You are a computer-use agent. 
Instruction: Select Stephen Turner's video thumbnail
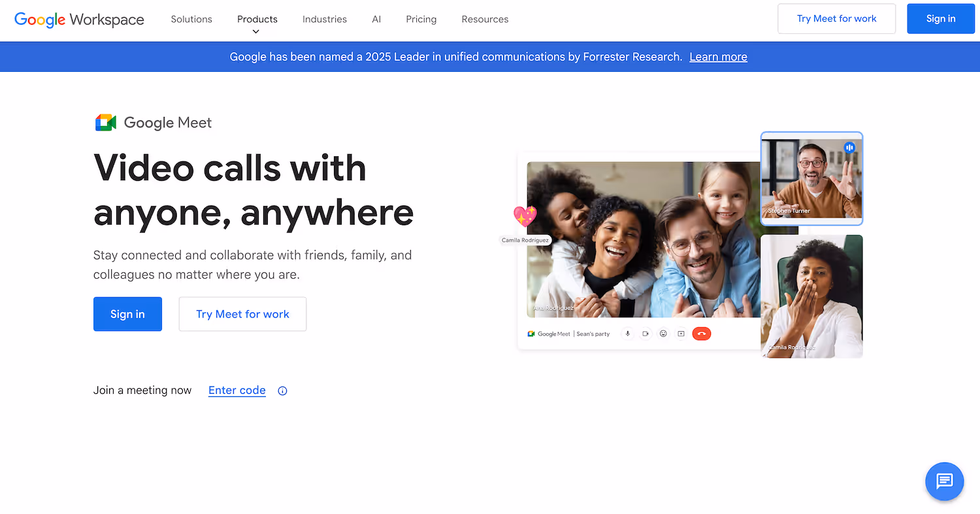811,178
